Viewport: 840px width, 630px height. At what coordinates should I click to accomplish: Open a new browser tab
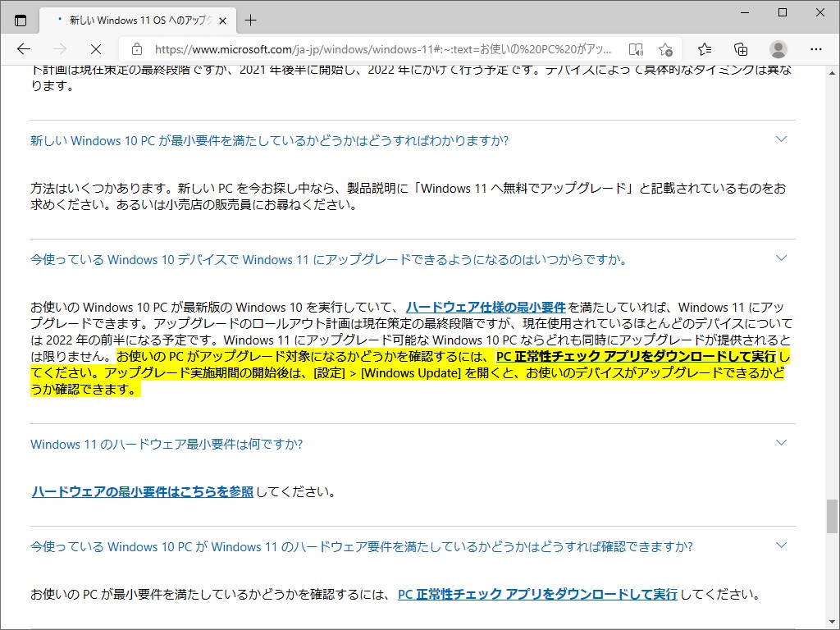pyautogui.click(x=251, y=20)
